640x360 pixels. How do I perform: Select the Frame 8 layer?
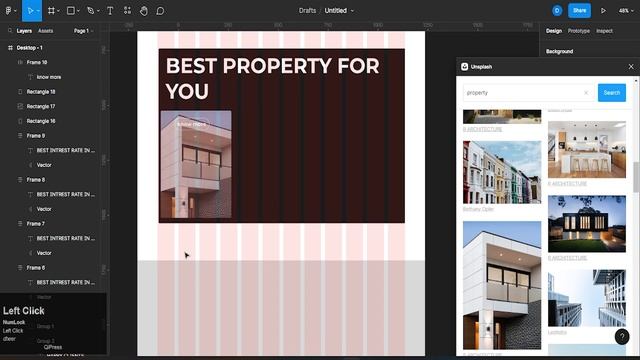(x=36, y=180)
